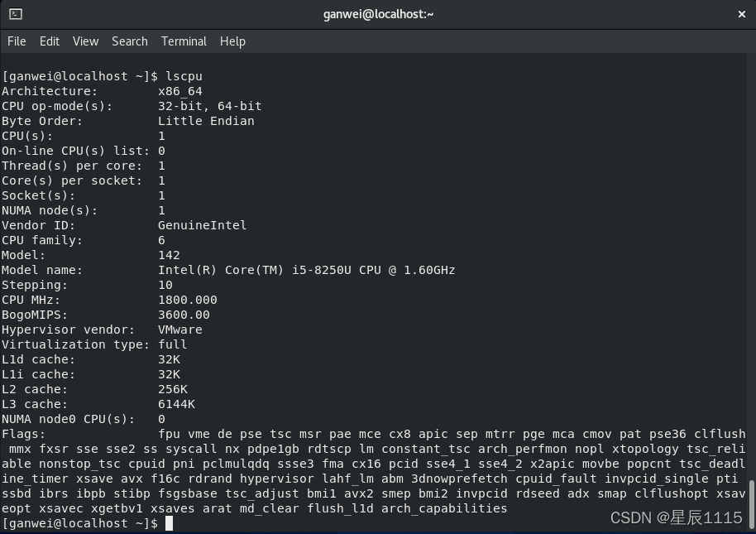Screen dimensions: 756x534
Task: Click the '256K' L2 cache value
Action: point(173,389)
